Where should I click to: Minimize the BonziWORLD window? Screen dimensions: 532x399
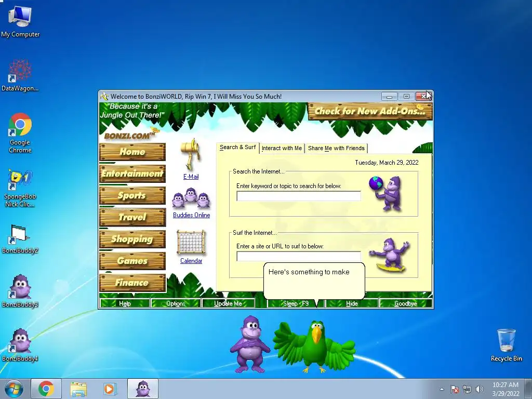(389, 96)
